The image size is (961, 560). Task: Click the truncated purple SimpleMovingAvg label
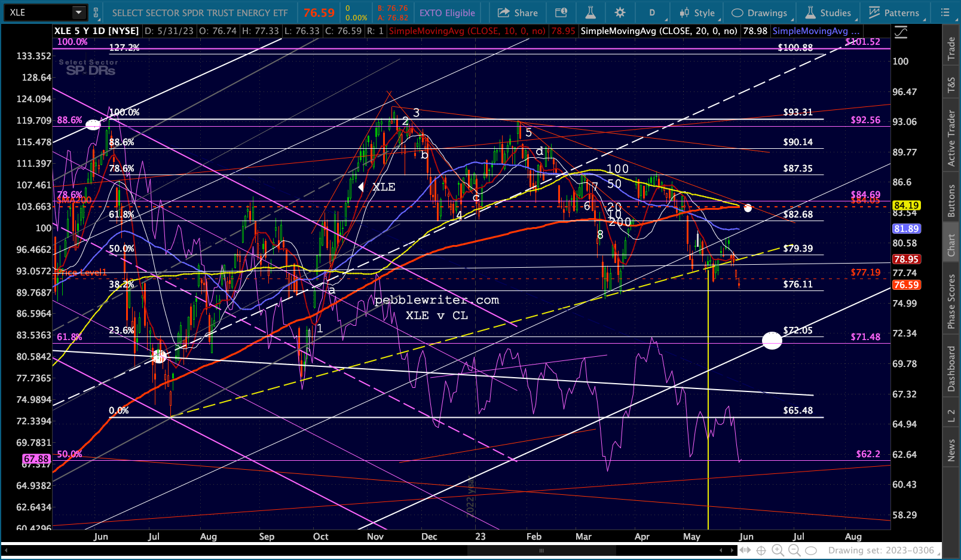click(x=816, y=31)
